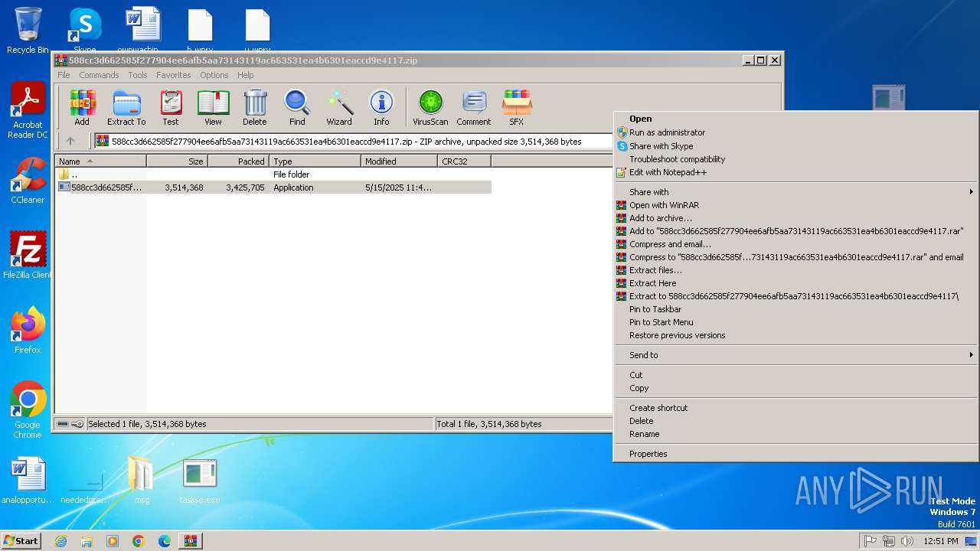Viewport: 980px width, 551px height.
Task: Select the 588cc3d662585f… application file row
Action: [x=273, y=187]
